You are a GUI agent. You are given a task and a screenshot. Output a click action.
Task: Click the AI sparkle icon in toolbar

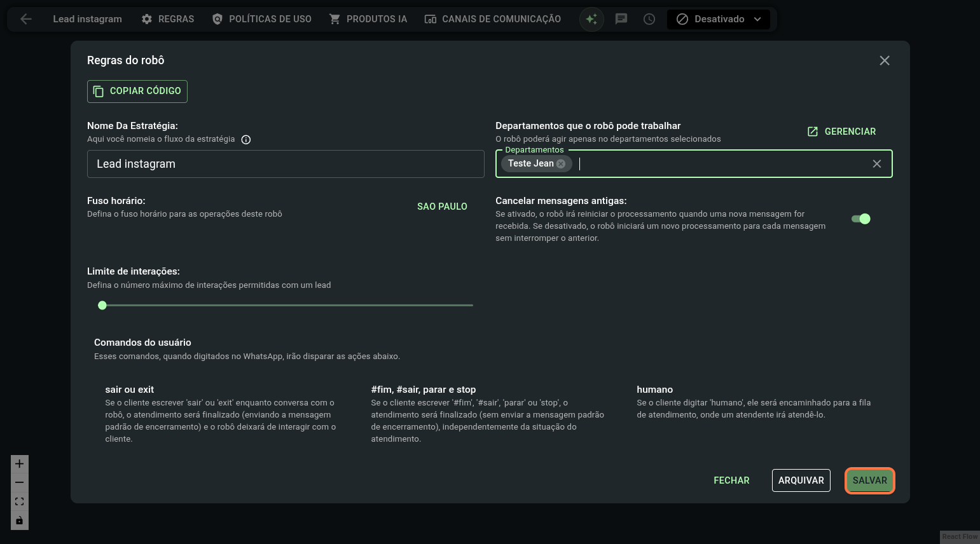click(591, 19)
